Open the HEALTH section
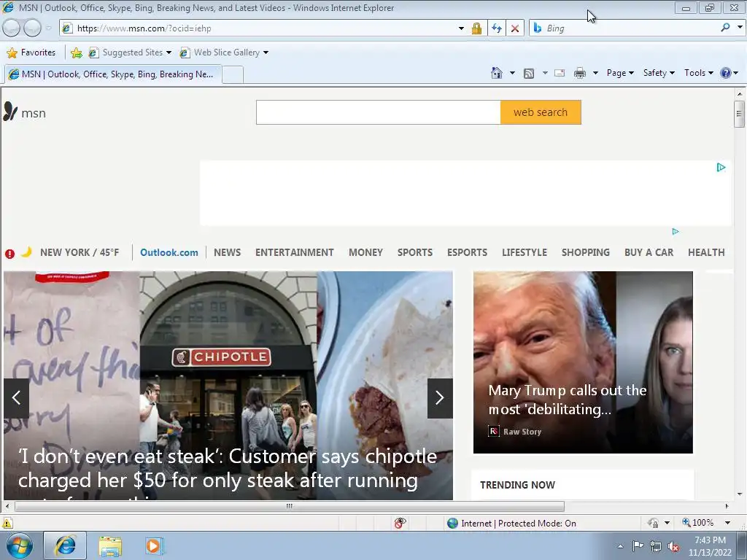 point(706,252)
